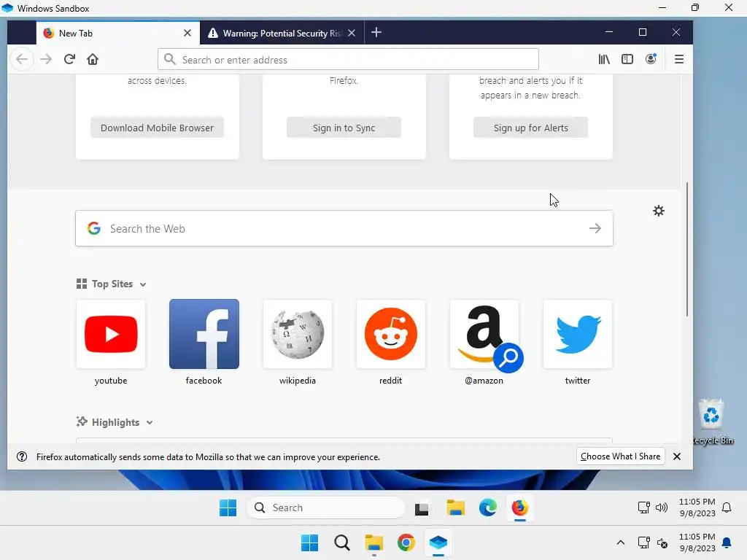Open host notification bell in tray
Viewport: 747px width, 560px height.
point(727,542)
